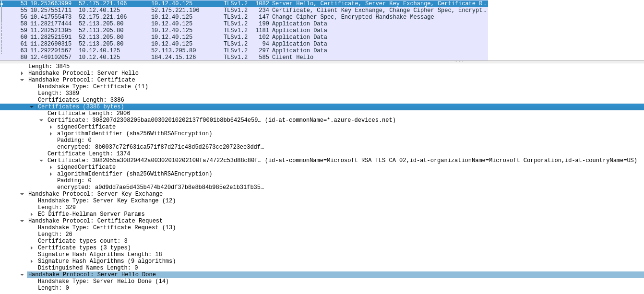Collapse Certificates (3386 bytes) node
644x294 pixels.
32,107
